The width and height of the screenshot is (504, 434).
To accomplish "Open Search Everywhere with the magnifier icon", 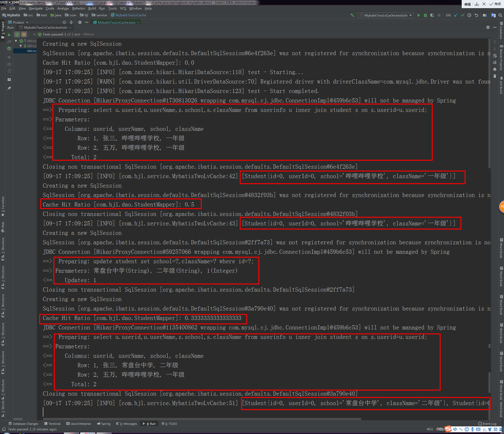I will coord(500,15).
